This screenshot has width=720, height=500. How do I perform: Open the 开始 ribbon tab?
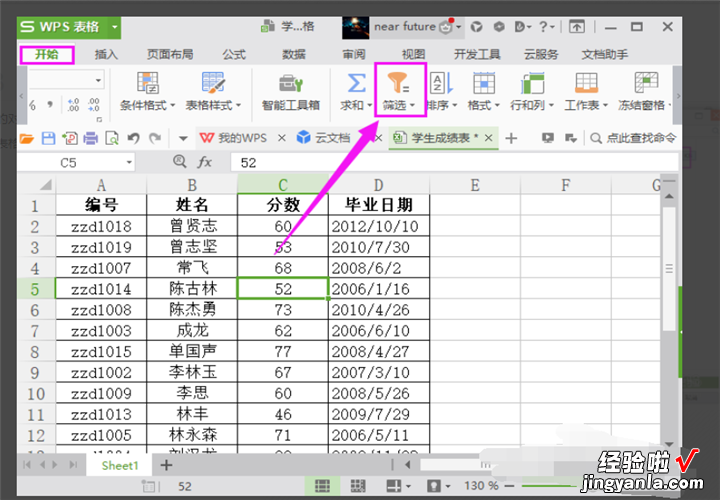pyautogui.click(x=47, y=55)
